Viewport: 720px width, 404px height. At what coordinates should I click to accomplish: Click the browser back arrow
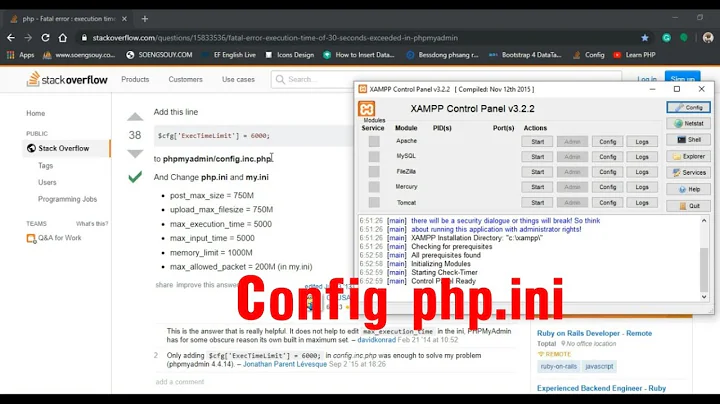11,38
